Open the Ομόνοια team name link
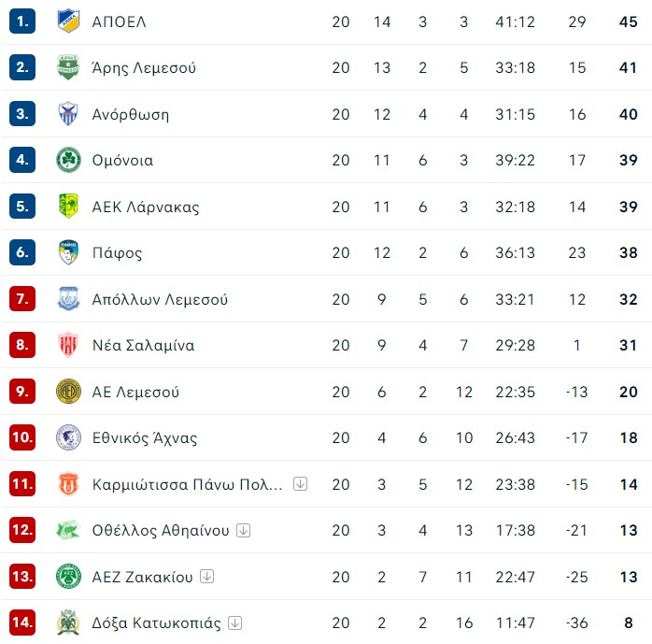 click(x=122, y=160)
